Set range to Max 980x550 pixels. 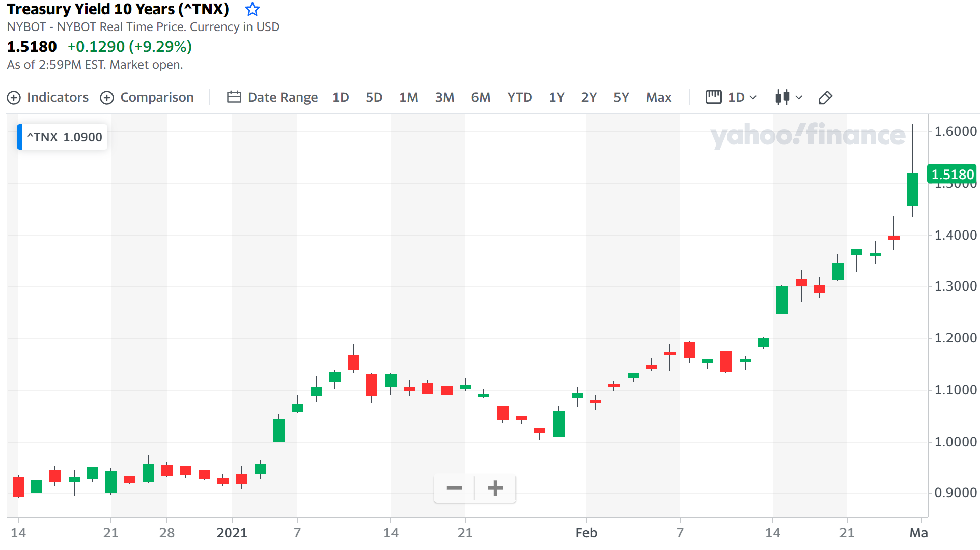coord(658,97)
